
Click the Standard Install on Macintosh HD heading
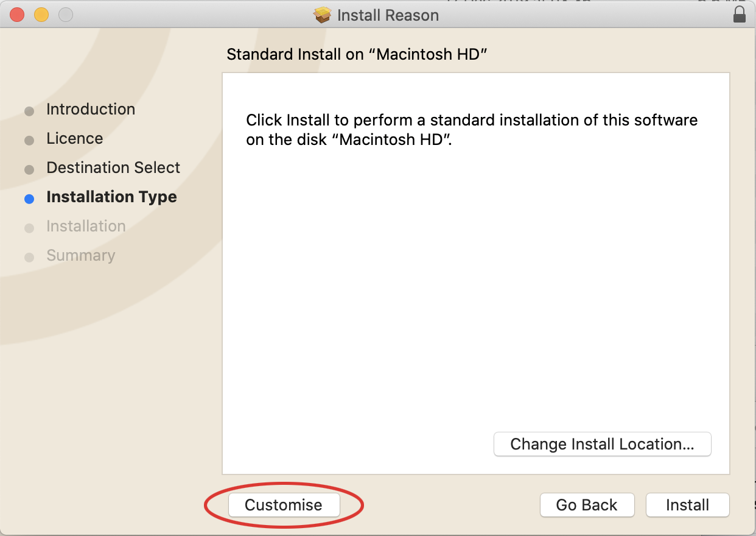tap(357, 54)
